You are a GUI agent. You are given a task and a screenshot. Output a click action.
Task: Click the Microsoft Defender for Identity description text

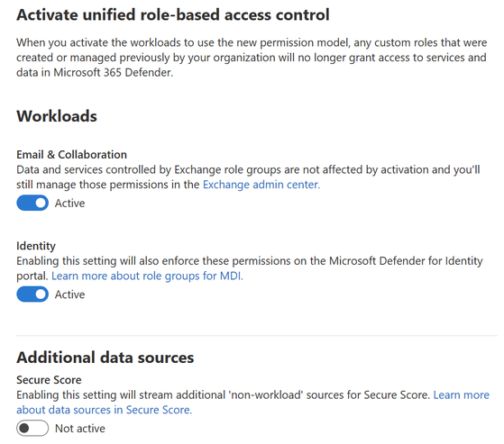tap(250, 268)
